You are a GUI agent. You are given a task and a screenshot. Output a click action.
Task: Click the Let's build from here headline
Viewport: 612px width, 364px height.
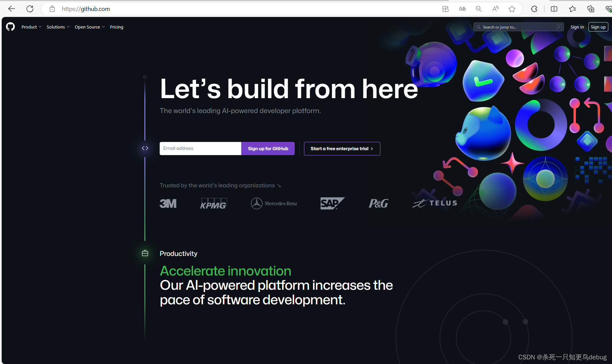(289, 89)
